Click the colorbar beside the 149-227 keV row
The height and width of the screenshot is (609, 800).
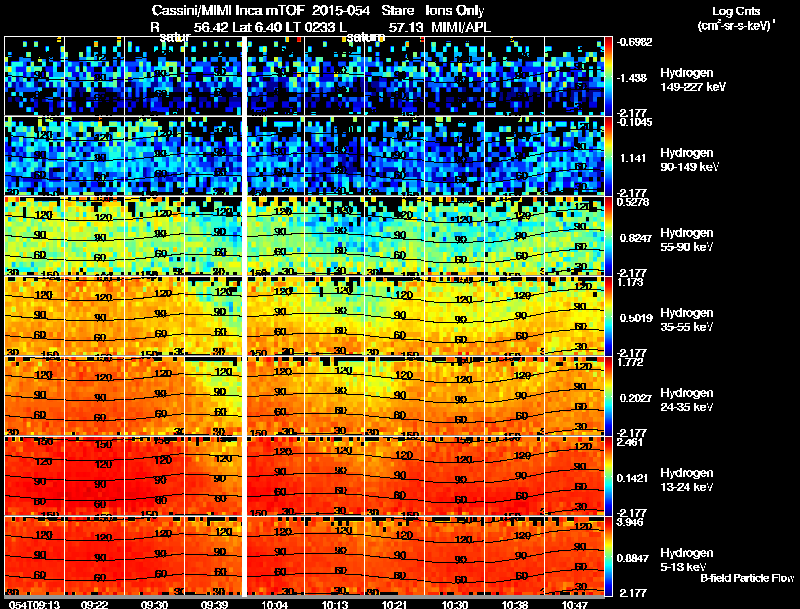click(608, 76)
